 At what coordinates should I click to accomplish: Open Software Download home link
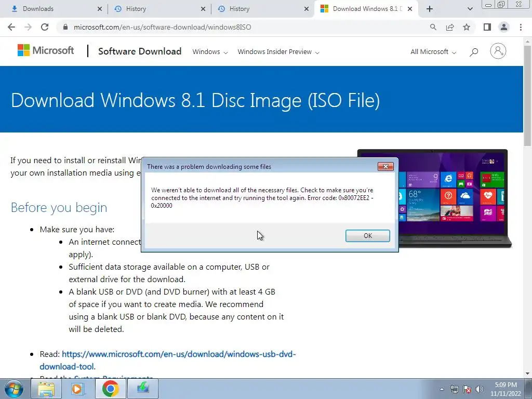tap(140, 51)
